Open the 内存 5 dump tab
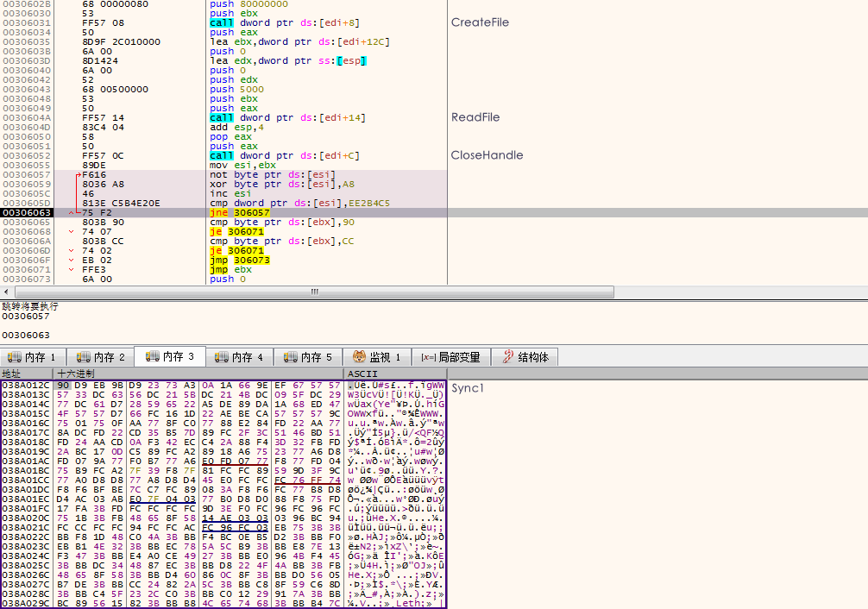868x609 pixels. [x=308, y=357]
